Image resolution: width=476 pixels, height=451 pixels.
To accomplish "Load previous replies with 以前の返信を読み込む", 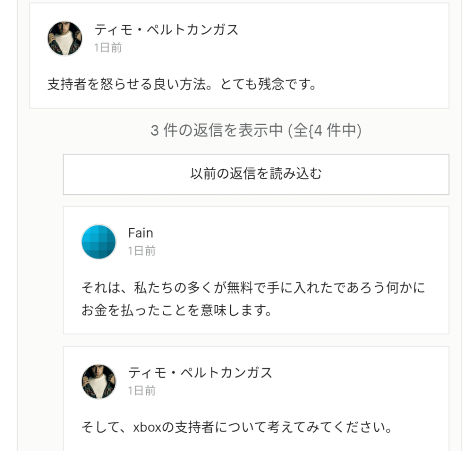I will click(x=256, y=174).
